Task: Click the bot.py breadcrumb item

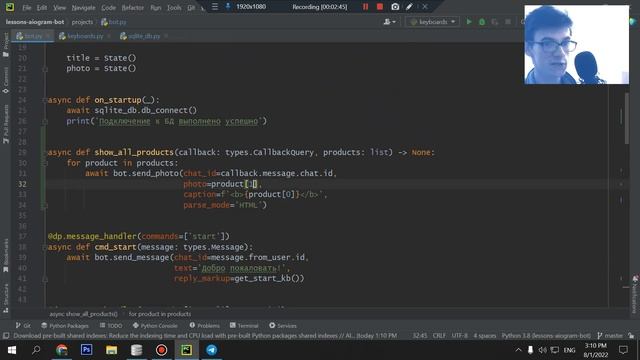Action: point(114,22)
